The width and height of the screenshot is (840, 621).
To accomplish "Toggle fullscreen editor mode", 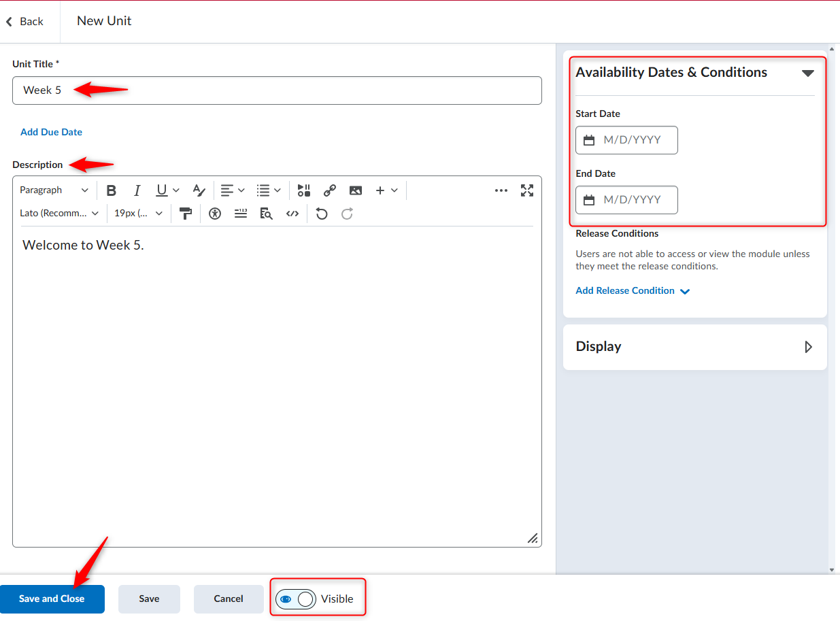I will 527,190.
